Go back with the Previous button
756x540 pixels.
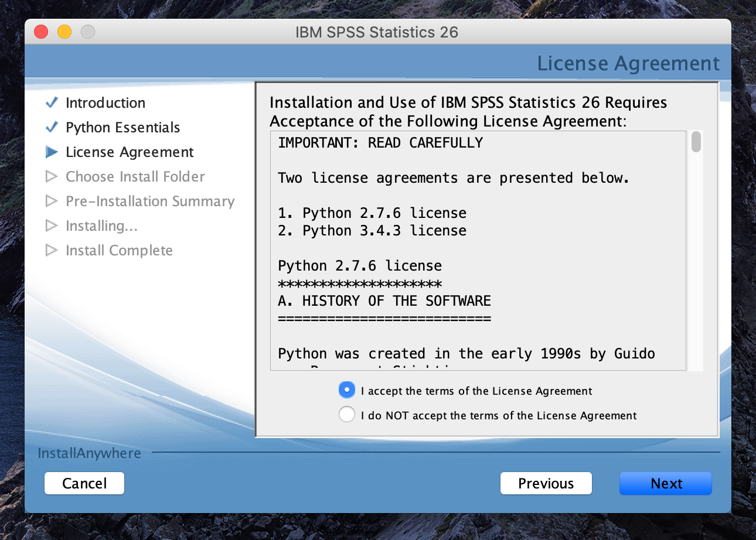point(546,483)
